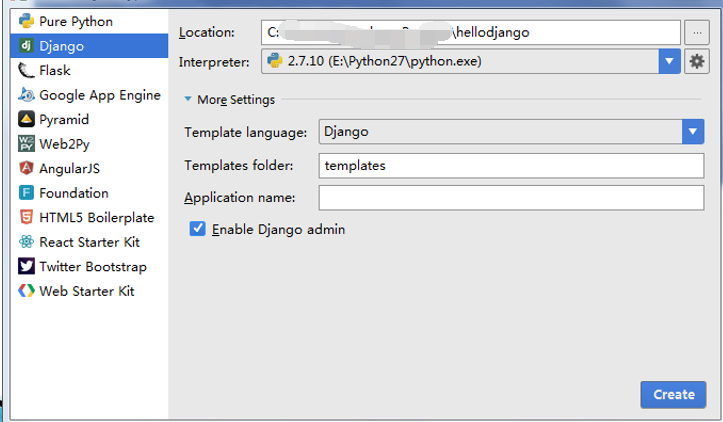
Task: Browse for location with the ellipsis button
Action: pos(697,32)
